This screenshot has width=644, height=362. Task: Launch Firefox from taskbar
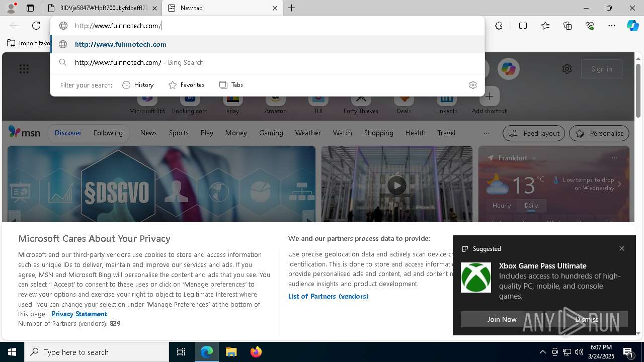256,352
